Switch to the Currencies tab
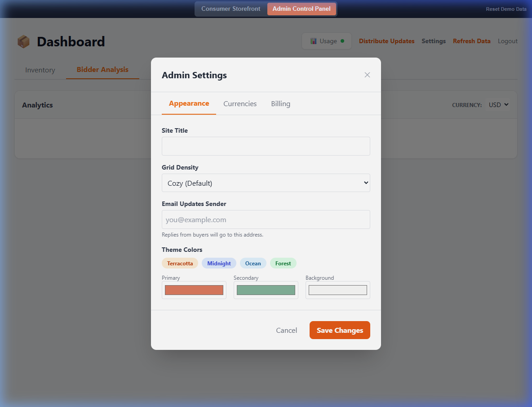The image size is (532, 407). [240, 103]
